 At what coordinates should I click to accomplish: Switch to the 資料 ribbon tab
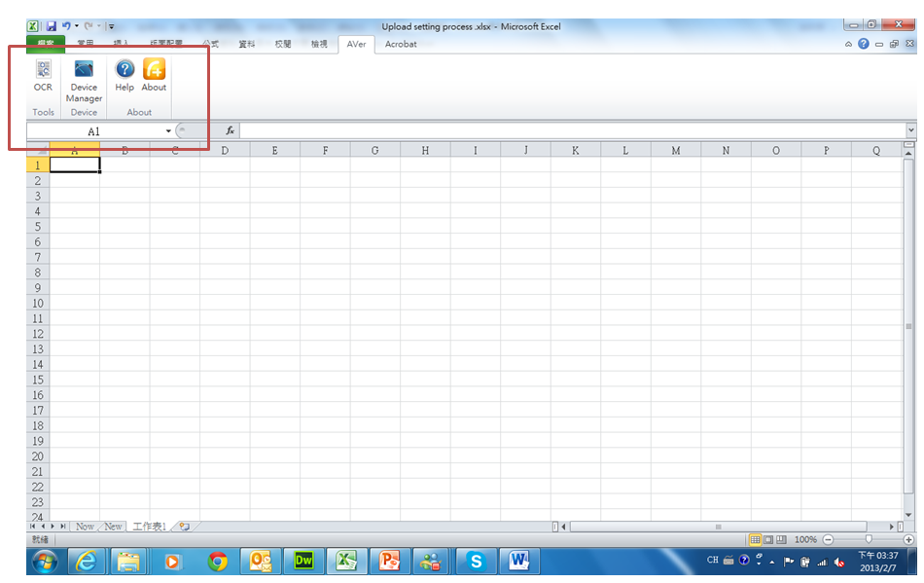click(247, 44)
